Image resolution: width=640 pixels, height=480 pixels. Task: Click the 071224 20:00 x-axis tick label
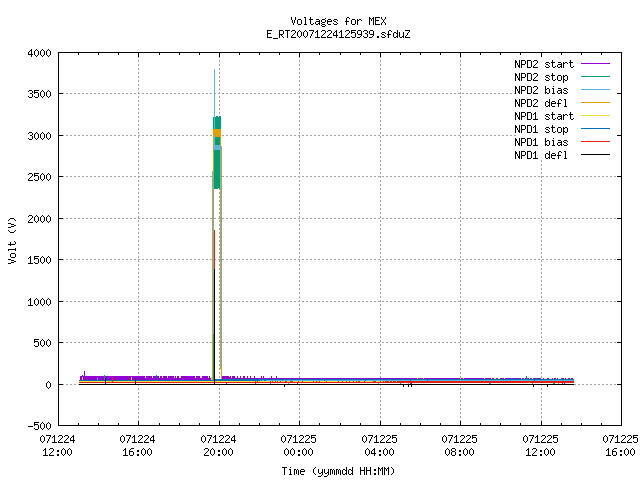(218, 446)
